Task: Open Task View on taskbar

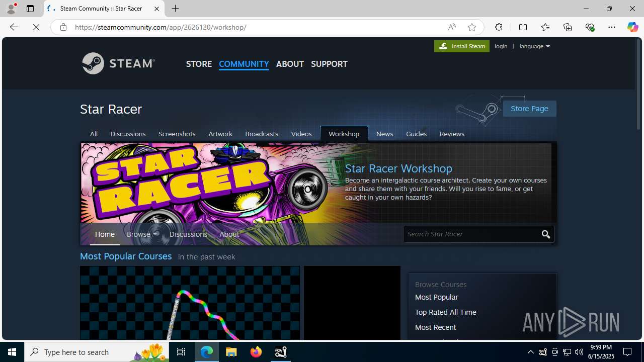Action: point(181,352)
